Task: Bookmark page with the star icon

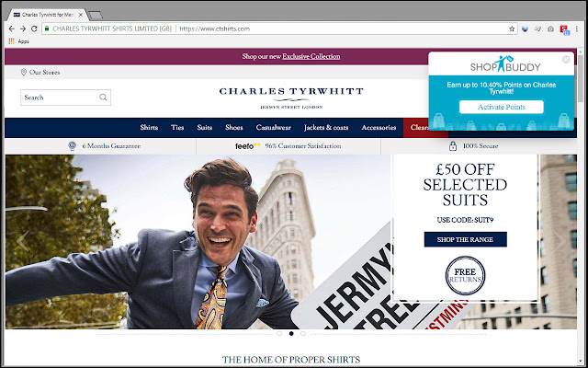Action: tap(512, 29)
